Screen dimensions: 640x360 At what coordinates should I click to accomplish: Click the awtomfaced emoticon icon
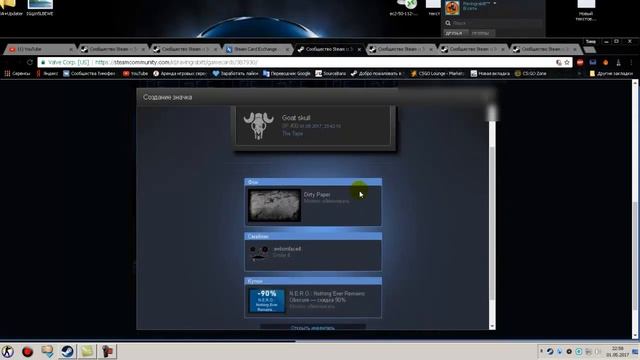259,253
